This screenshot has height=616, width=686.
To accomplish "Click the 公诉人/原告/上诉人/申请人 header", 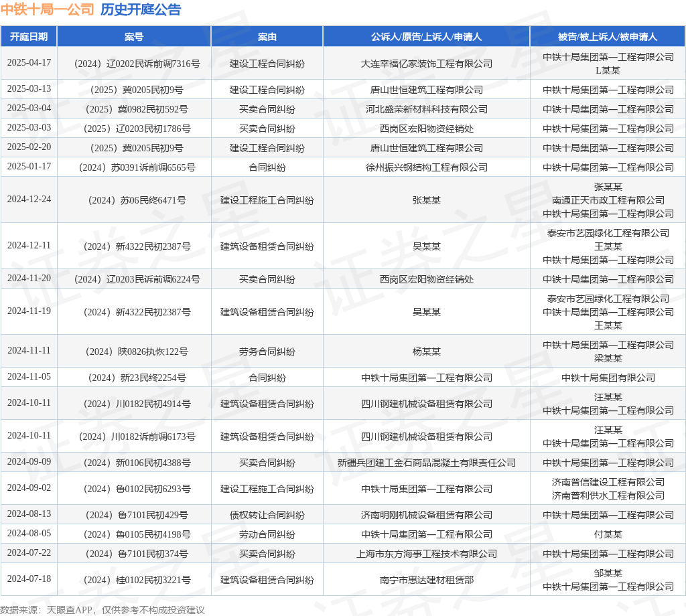I will coord(427,37).
